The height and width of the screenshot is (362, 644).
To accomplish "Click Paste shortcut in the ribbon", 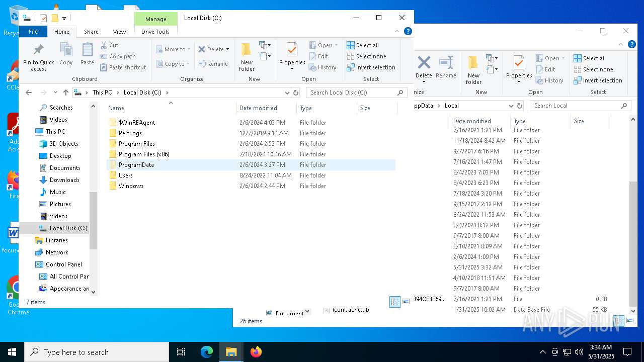I will click(x=123, y=67).
